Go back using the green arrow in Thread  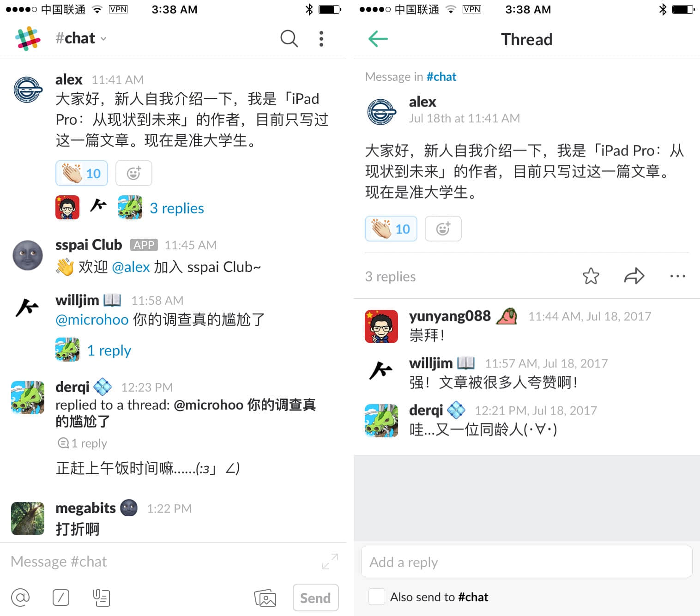[378, 39]
